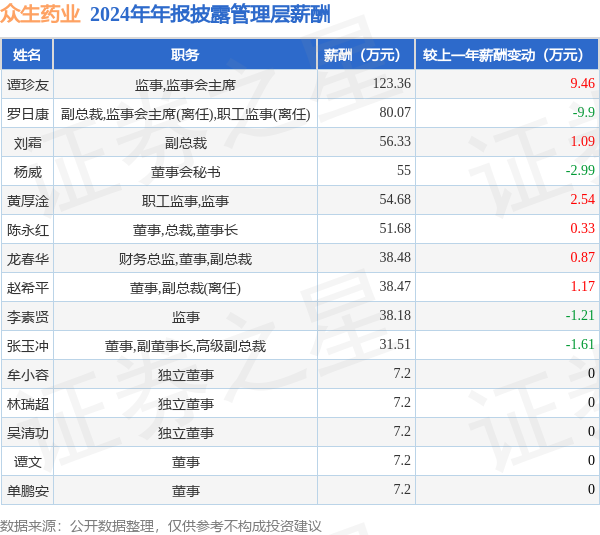
Task: Click the salary change 0.87
Action: coord(582,258)
